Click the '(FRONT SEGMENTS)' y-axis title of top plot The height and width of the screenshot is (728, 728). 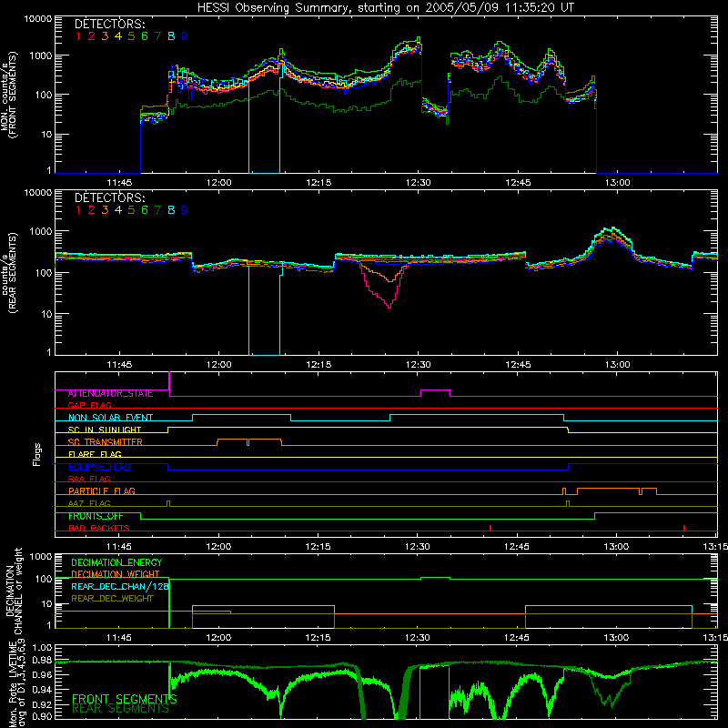[x=14, y=95]
